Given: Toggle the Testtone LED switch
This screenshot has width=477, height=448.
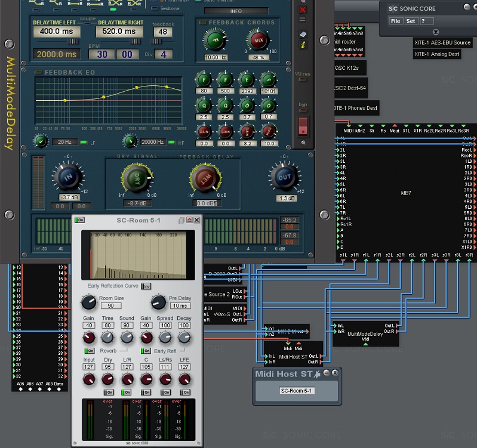Looking at the screenshot, I should tap(155, 8).
